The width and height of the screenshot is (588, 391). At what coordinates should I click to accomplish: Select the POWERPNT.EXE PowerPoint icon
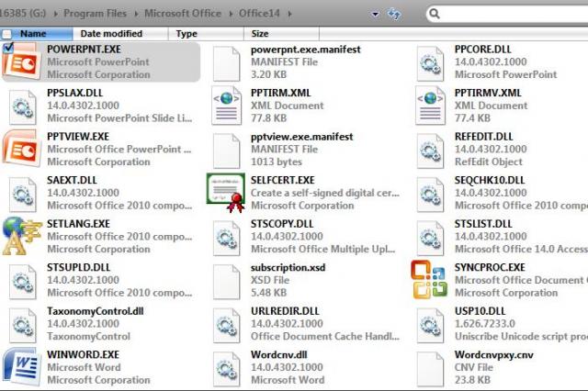pos(22,62)
